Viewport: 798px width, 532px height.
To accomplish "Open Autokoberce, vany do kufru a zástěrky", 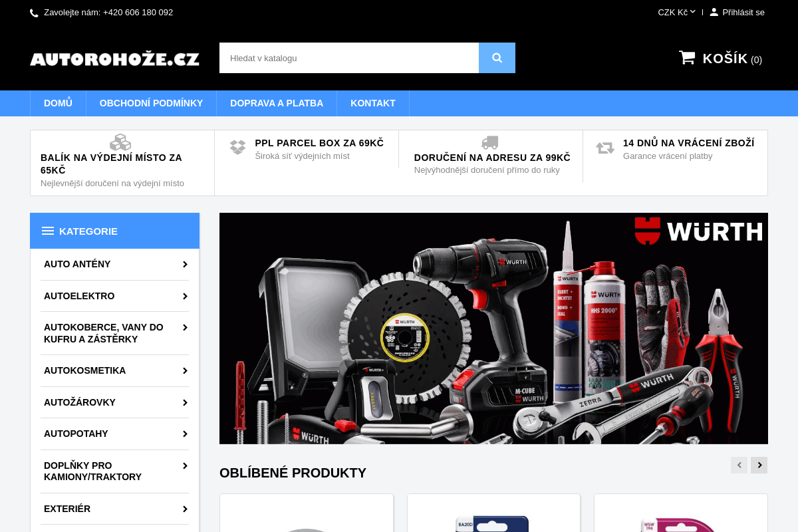I will pos(104,333).
